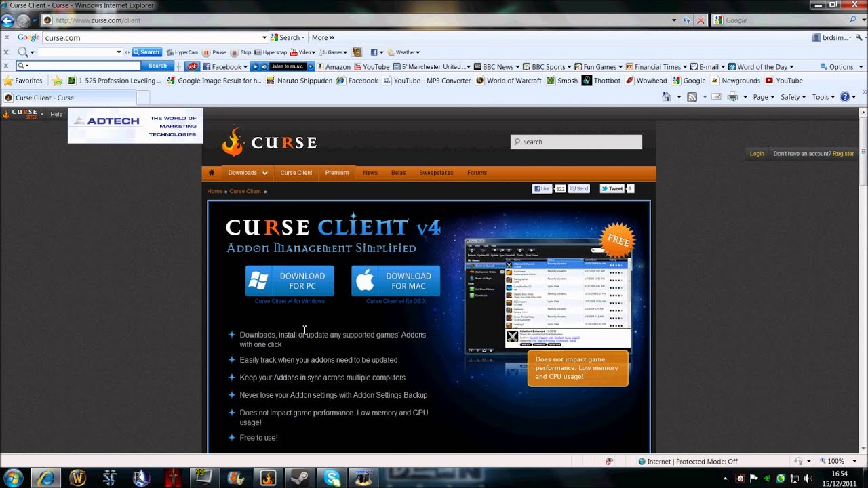The image size is (868, 488).
Task: Open the Safety dropdown menu
Action: click(793, 97)
